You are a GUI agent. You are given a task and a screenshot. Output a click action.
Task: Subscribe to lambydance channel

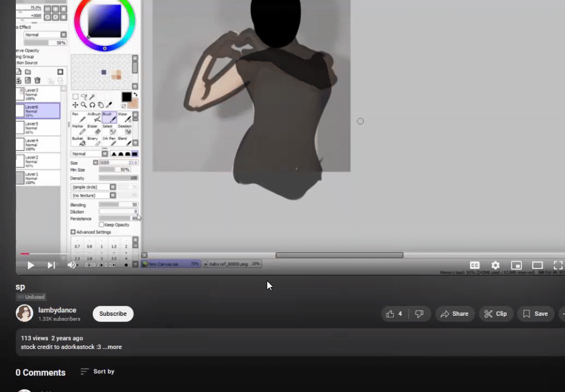click(x=113, y=314)
